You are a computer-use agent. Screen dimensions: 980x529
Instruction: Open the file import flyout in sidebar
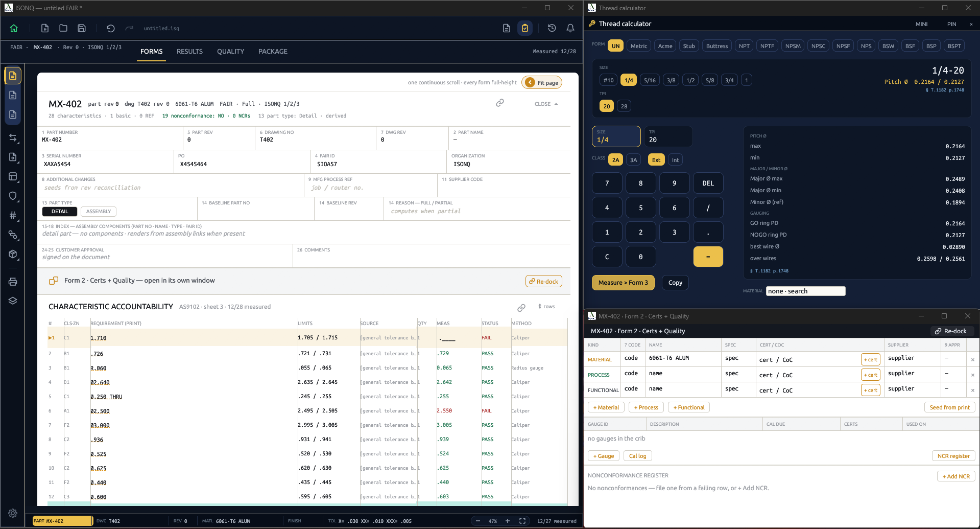[x=13, y=157]
